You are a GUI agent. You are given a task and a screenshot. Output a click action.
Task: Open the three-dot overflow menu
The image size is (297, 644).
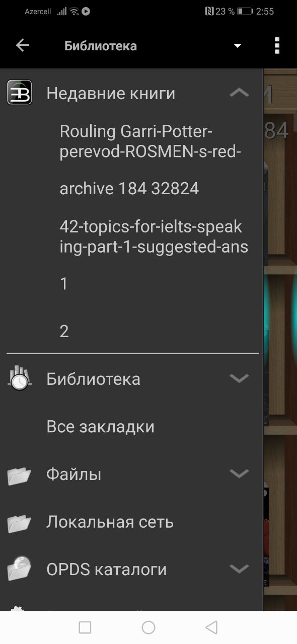coord(276,46)
